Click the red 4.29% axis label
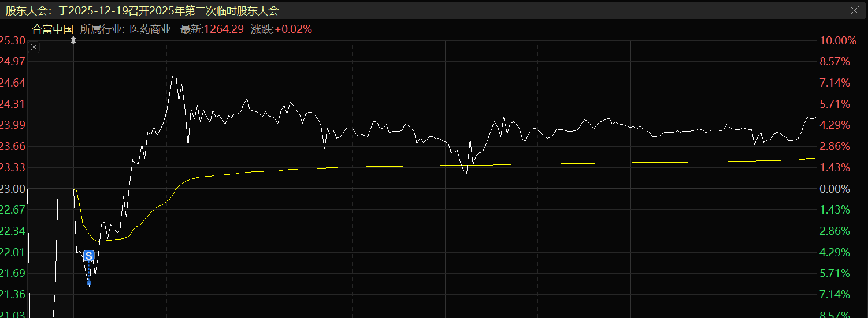This screenshot has width=868, height=318. point(835,125)
